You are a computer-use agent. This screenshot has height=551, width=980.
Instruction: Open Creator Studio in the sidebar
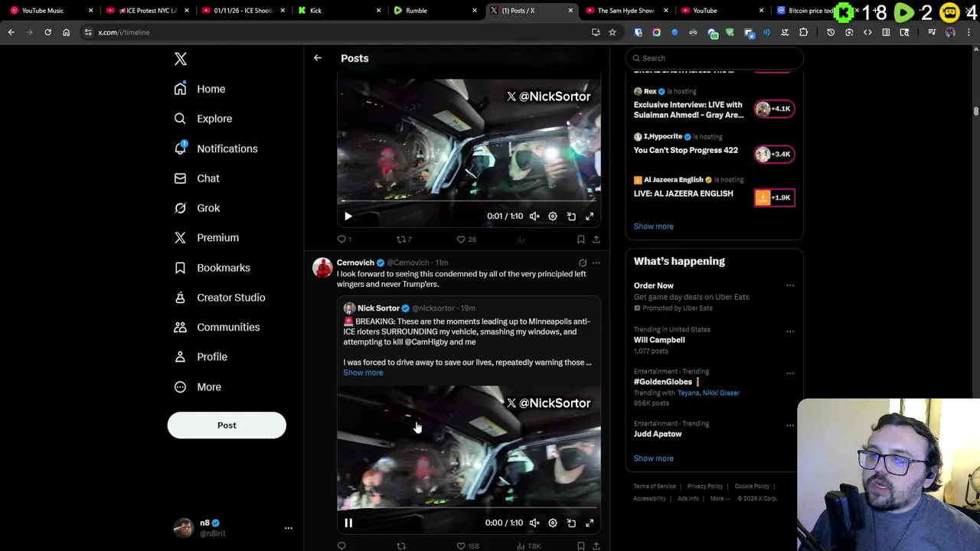point(219,298)
